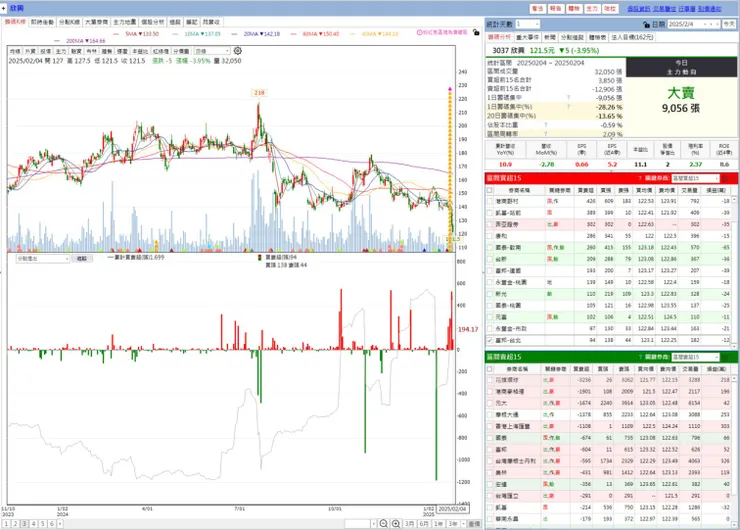Click green square icon in 賣超15 header
Viewport: 740px width, 530px height.
coord(725,357)
